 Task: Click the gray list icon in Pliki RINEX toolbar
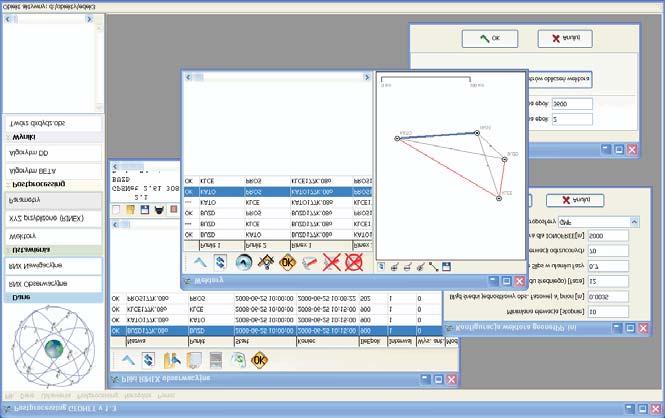(216, 360)
